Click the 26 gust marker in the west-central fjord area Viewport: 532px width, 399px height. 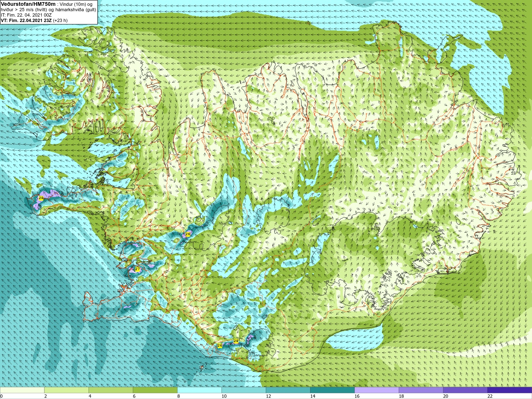[x=188, y=234]
